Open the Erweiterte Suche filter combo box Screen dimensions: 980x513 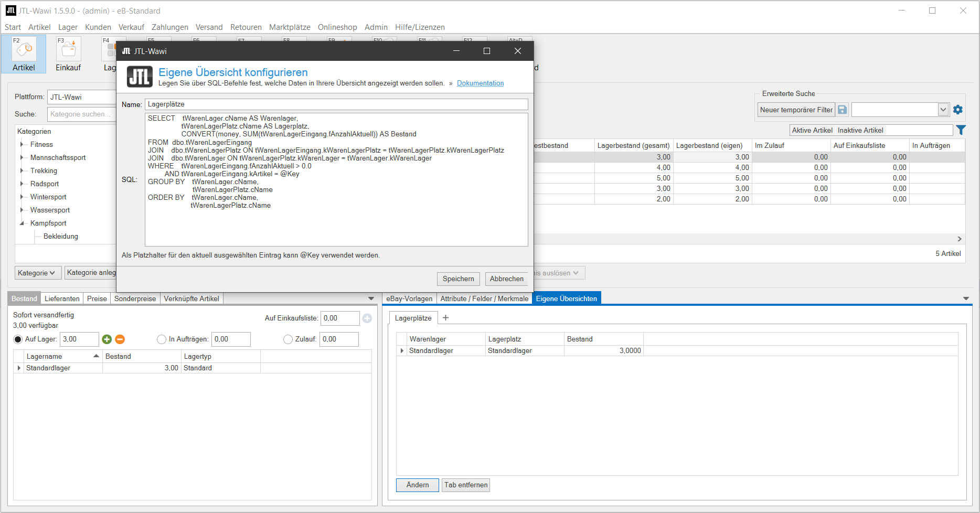point(900,110)
